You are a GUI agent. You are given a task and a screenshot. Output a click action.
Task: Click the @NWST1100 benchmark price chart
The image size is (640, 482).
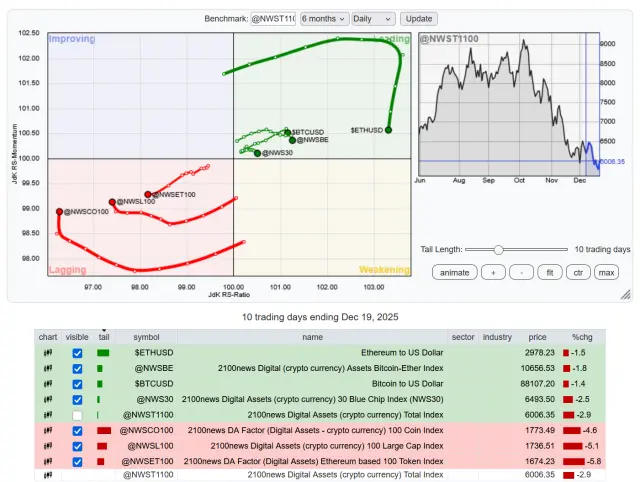tap(509, 104)
